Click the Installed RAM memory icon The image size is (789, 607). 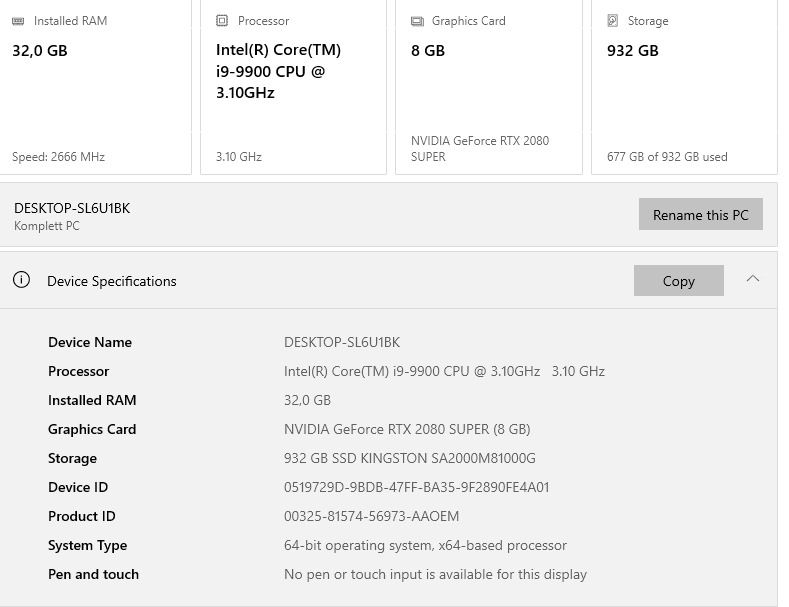tap(18, 21)
